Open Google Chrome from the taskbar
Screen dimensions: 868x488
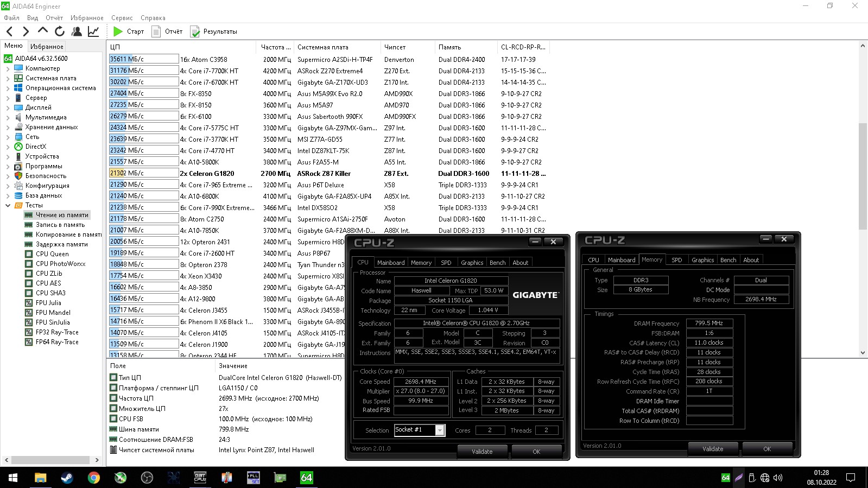click(93, 478)
